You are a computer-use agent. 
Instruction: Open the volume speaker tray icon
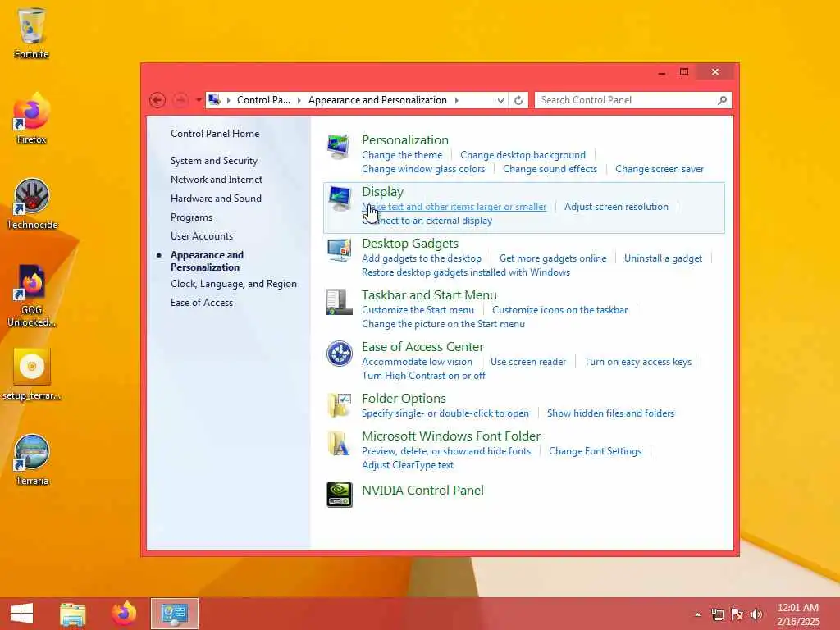click(x=756, y=614)
